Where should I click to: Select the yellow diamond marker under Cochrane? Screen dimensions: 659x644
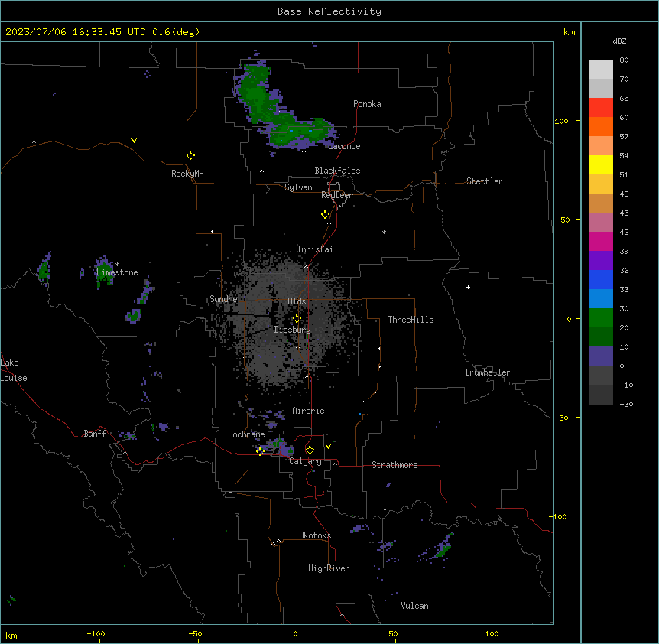click(x=260, y=451)
